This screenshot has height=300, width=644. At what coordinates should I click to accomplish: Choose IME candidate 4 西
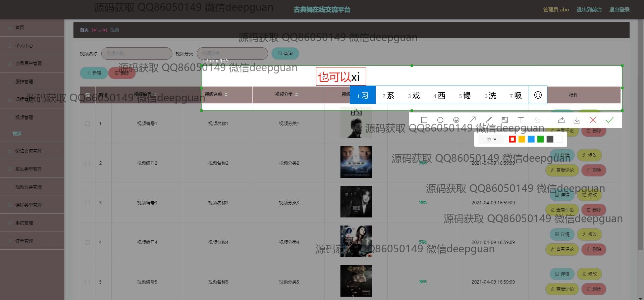click(439, 96)
